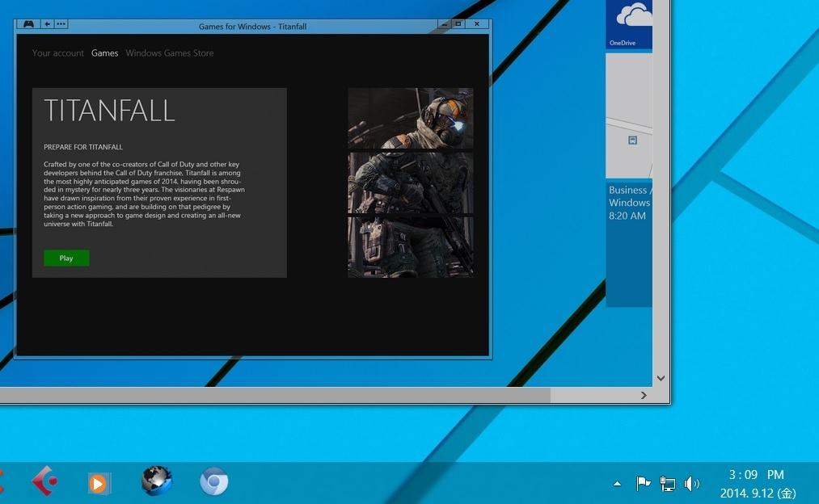This screenshot has width=819, height=504.
Task: Open the Chromium icon on taskbar
Action: [x=214, y=482]
